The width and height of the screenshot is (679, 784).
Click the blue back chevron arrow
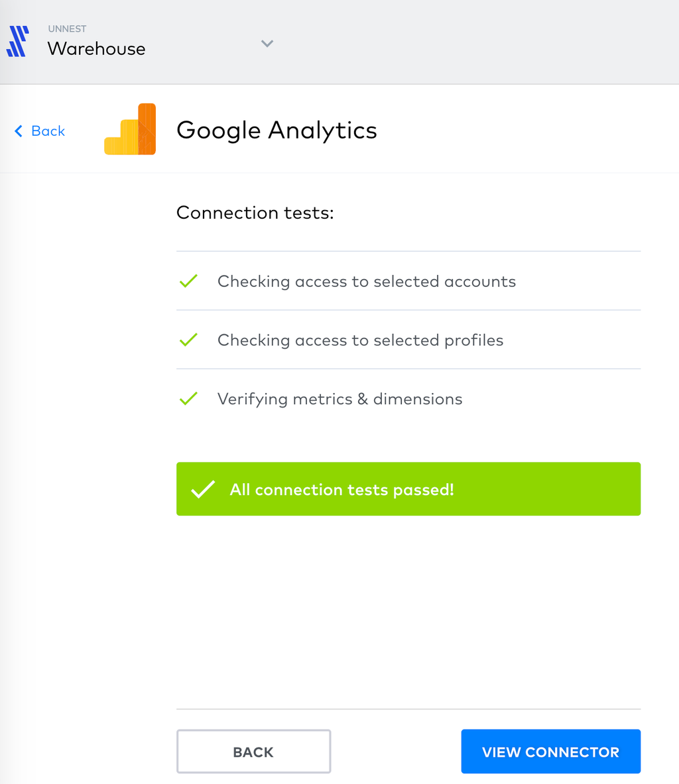(19, 131)
